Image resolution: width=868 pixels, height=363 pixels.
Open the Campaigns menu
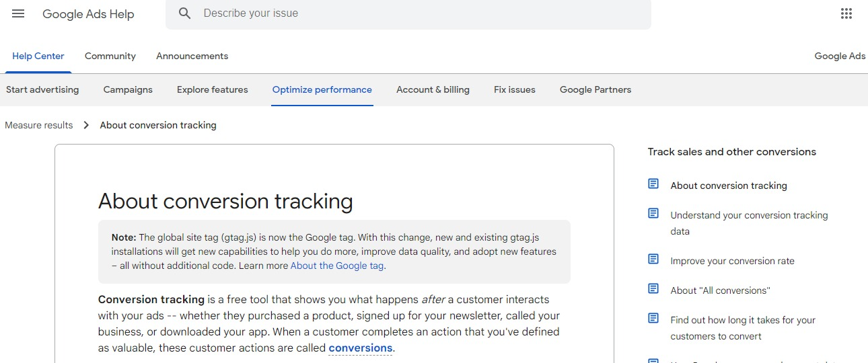128,90
